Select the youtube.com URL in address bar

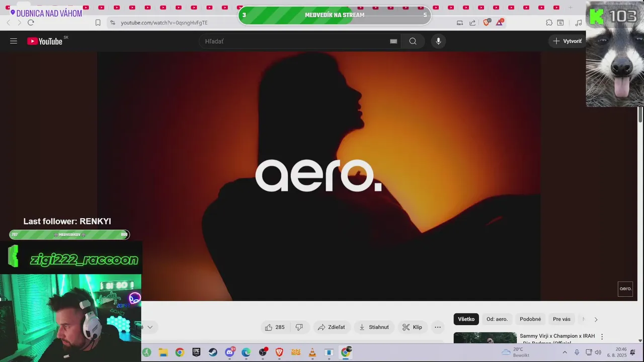click(164, 23)
